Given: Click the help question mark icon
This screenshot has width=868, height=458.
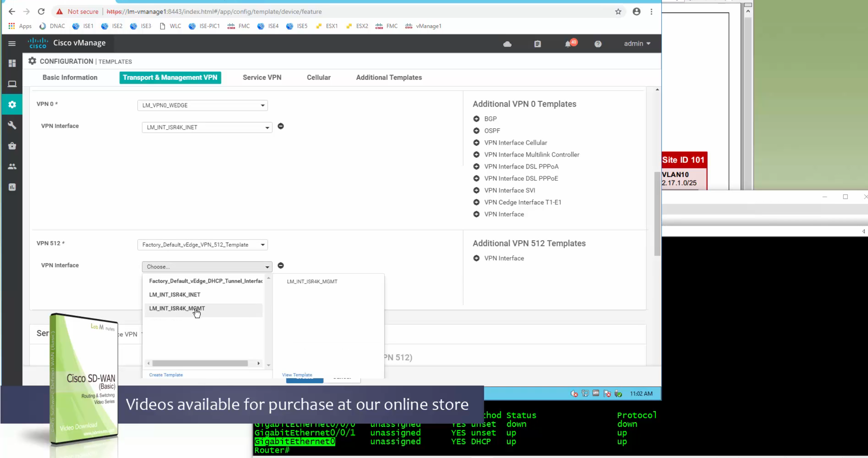Looking at the screenshot, I should [x=598, y=44].
